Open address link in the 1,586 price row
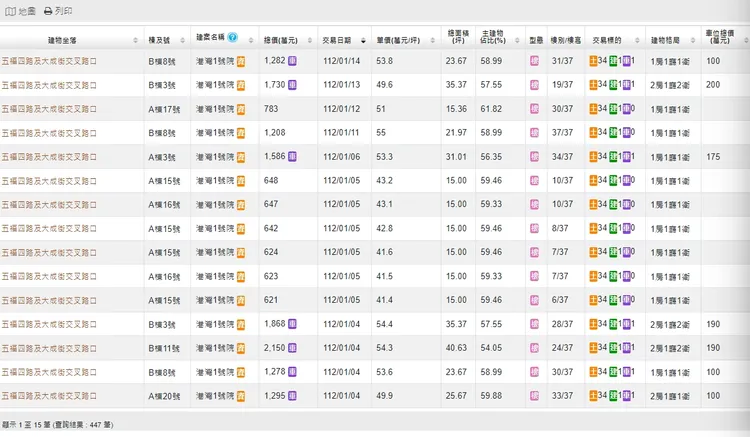This screenshot has height=437, width=750. 49,157
